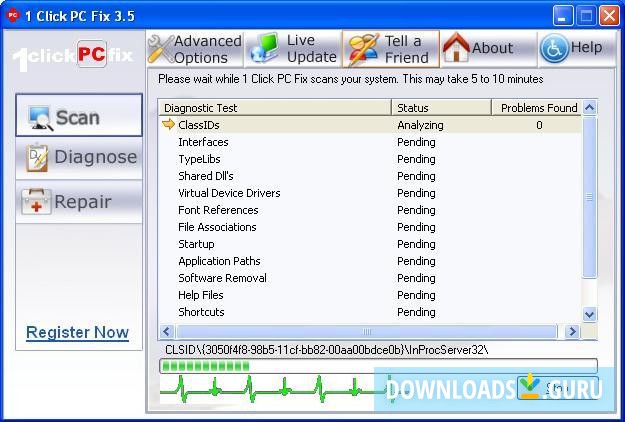Select the ClassIDs row

click(369, 125)
